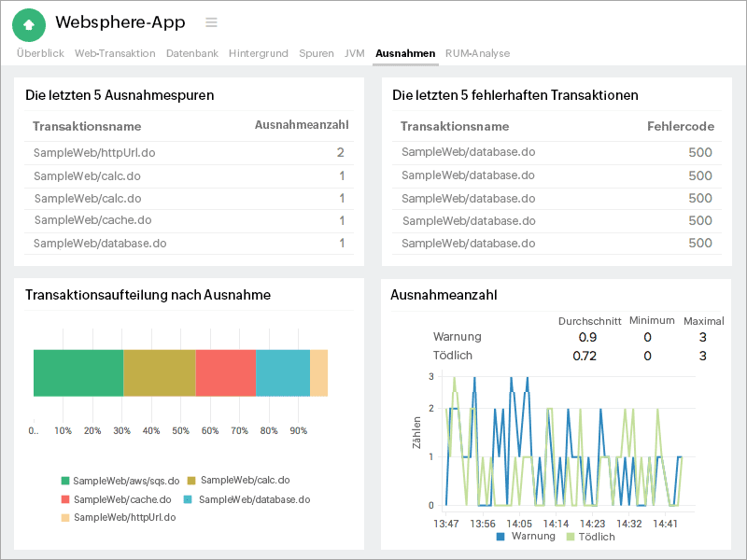Image resolution: width=747 pixels, height=560 pixels.
Task: Click the SampleWeb/database.do legend swatch
Action: (x=188, y=499)
